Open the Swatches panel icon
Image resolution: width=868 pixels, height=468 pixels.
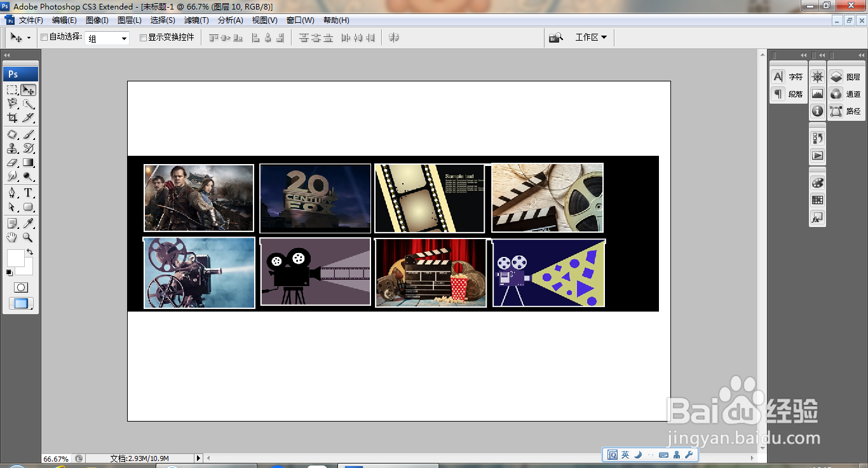point(818,200)
